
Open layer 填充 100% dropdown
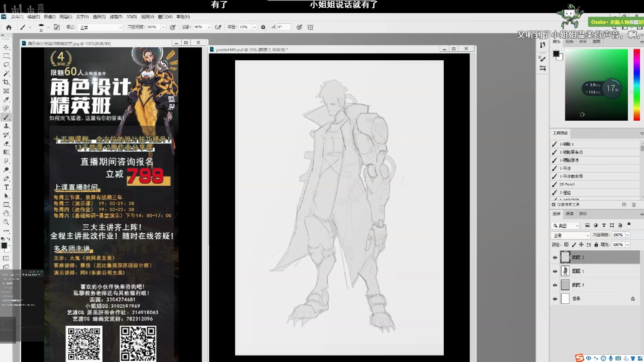click(628, 245)
